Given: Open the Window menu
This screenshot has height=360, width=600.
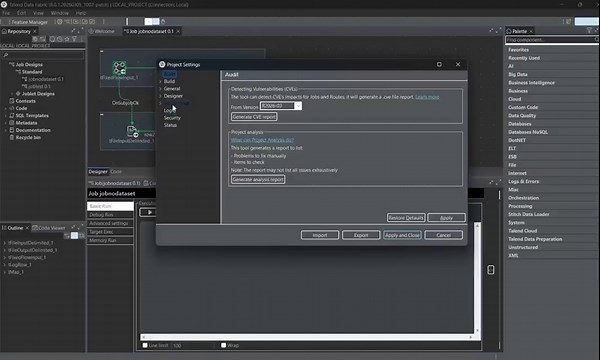Looking at the screenshot, I should click(60, 13).
